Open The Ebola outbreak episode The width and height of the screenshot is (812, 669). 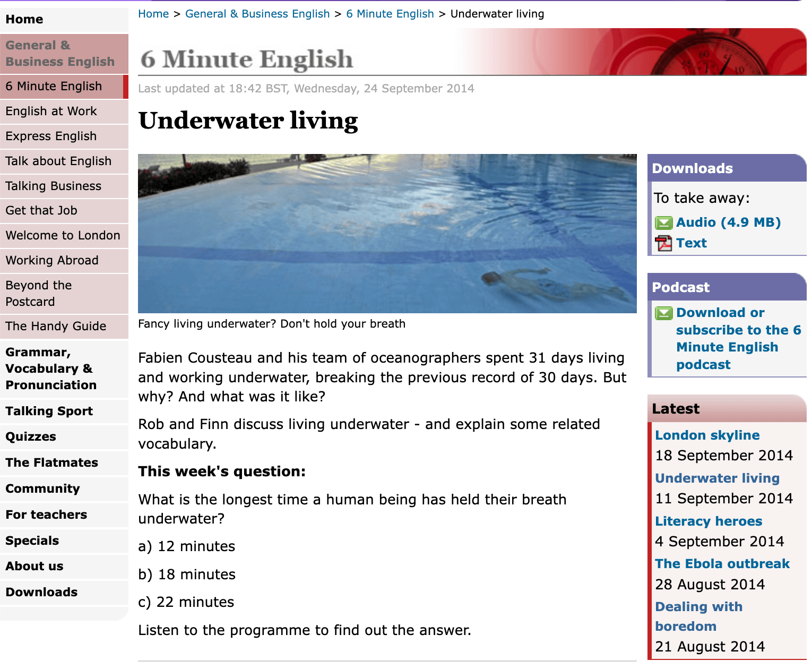pos(722,563)
